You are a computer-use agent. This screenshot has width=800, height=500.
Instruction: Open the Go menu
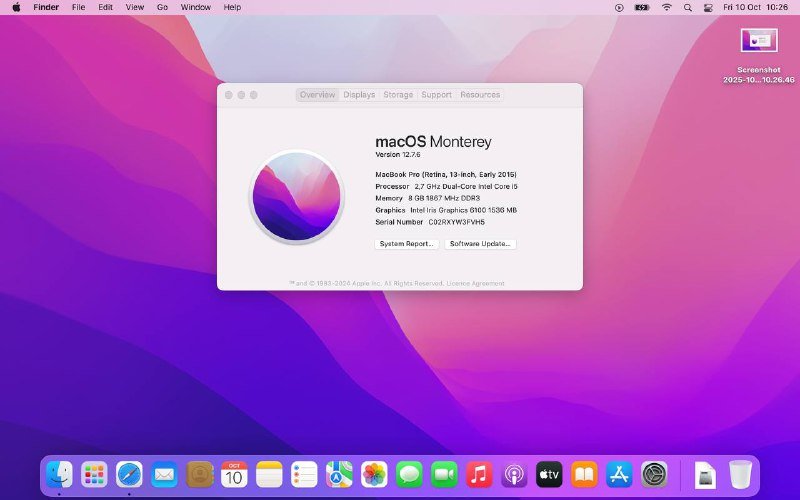click(162, 7)
